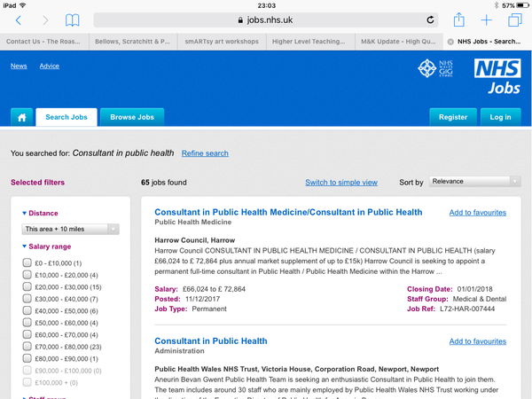Viewport: 532px width, 399px height.
Task: Collapse the Distance filter section
Action: (40, 213)
